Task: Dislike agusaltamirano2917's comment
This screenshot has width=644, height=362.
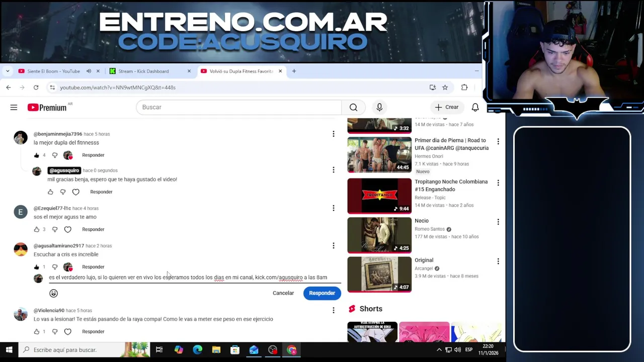Action: pyautogui.click(x=55, y=267)
